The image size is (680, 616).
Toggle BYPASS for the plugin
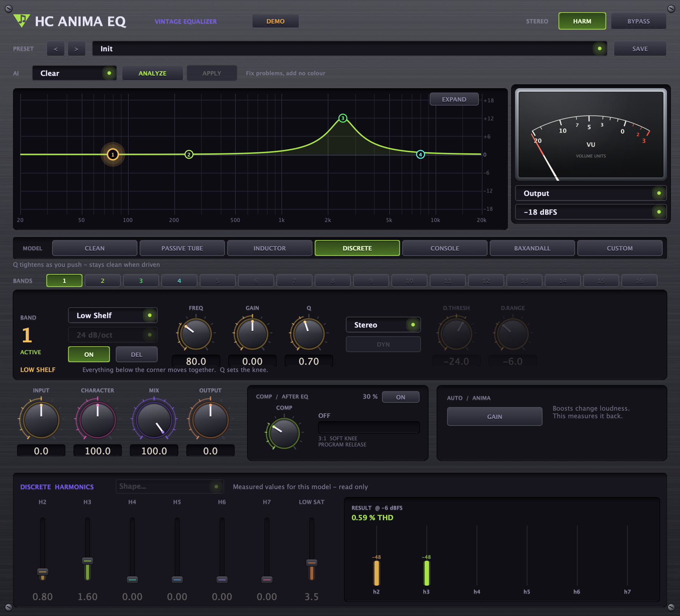(638, 21)
